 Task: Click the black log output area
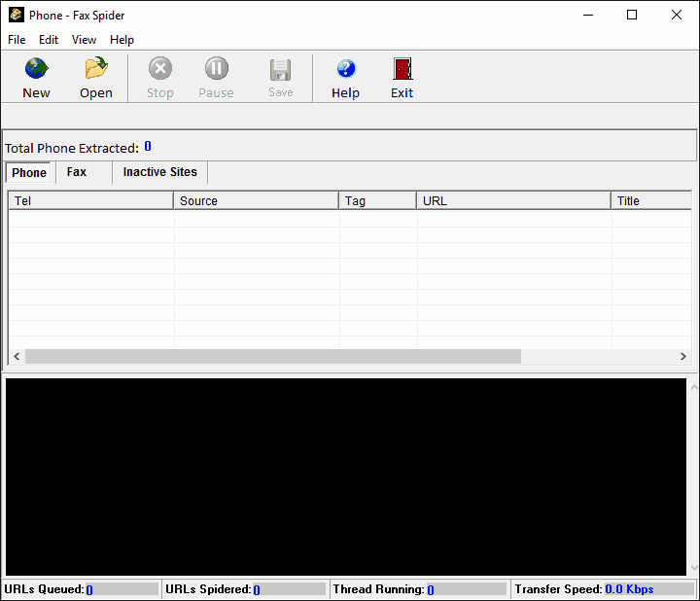coord(345,477)
